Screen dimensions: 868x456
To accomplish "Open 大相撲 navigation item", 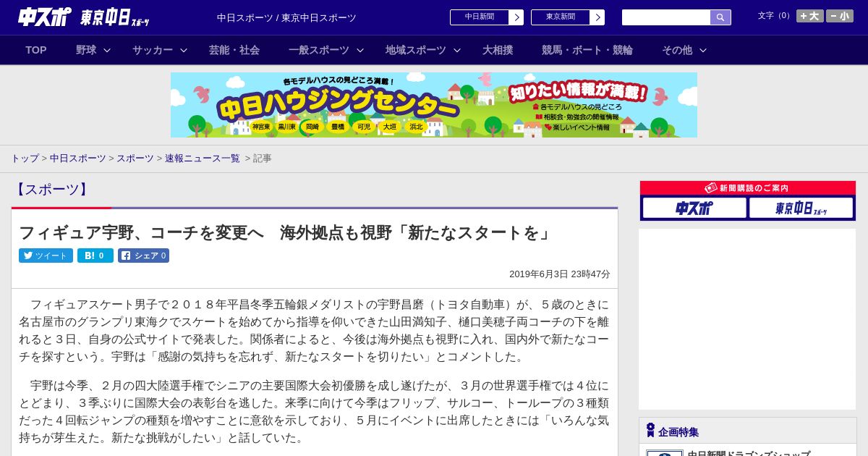I will (498, 50).
